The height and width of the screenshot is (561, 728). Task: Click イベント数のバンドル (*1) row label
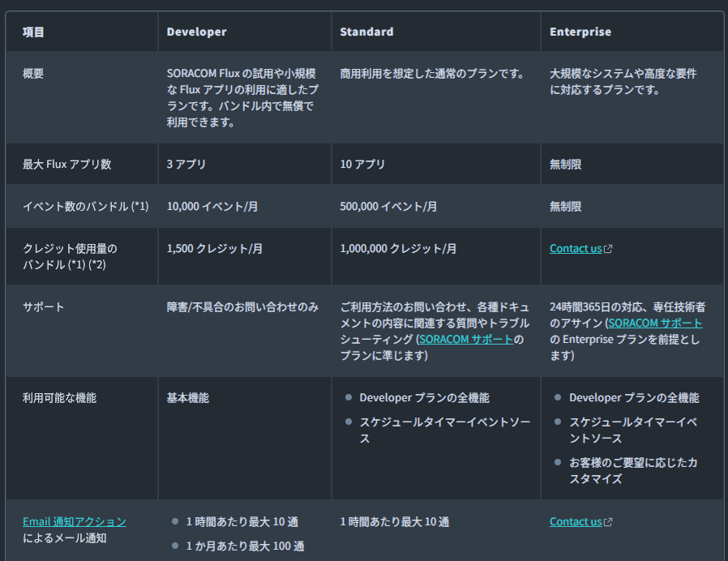click(x=85, y=206)
